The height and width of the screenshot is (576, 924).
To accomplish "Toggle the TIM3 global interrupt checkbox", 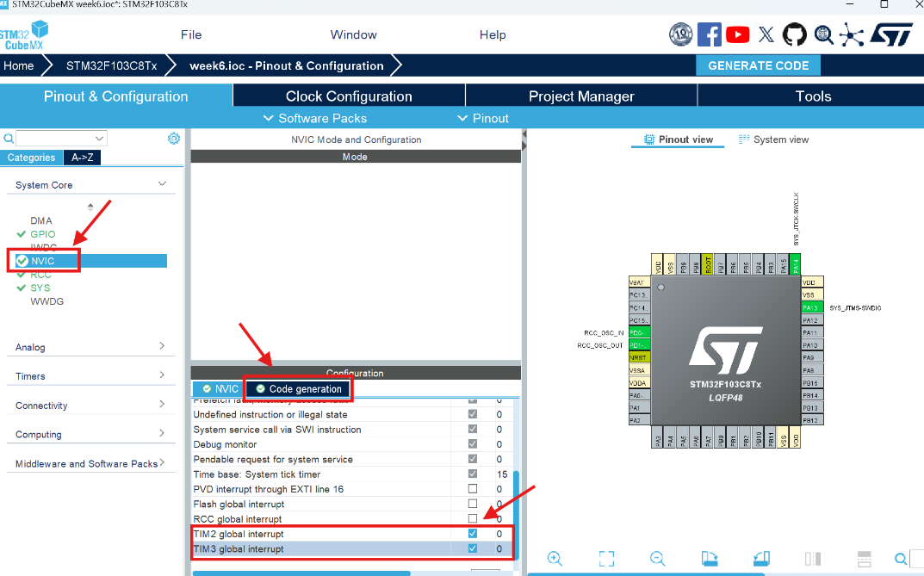I will click(x=473, y=548).
